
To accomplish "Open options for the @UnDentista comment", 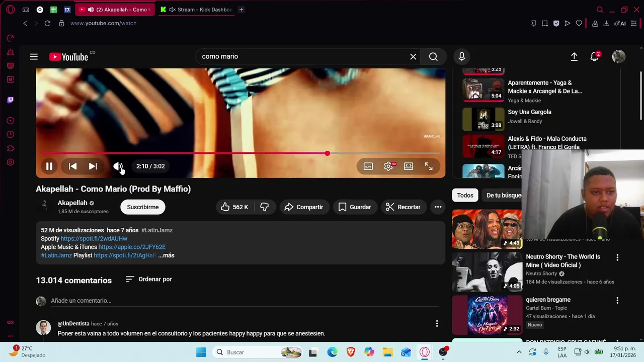I will [437, 324].
